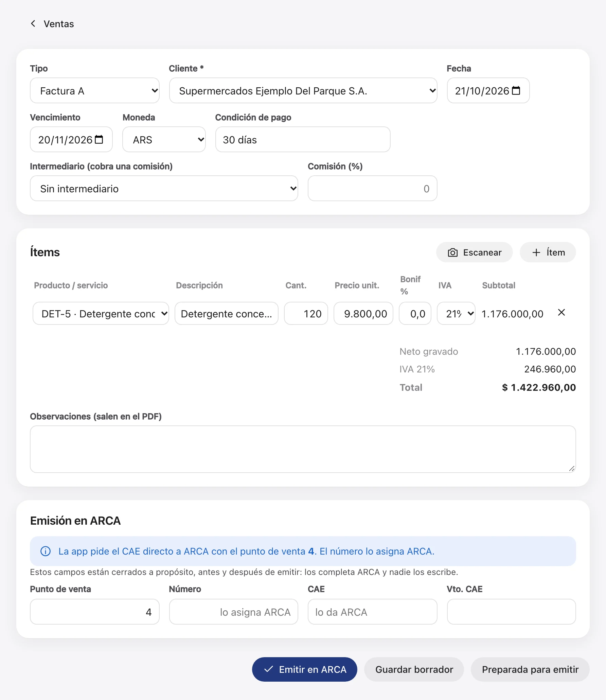Click the Vto. CAE field
The height and width of the screenshot is (700, 606).
pos(511,612)
